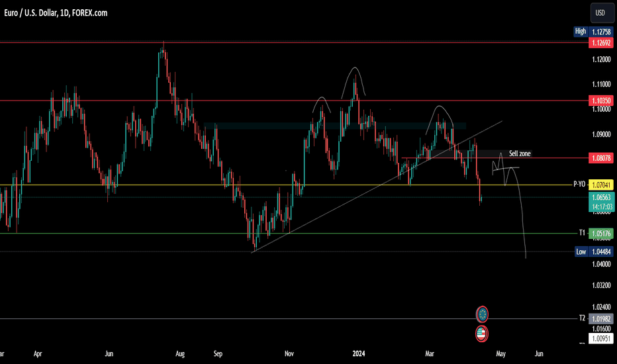Select the 1.10350 red price label
This screenshot has width=617, height=364.
pyautogui.click(x=601, y=101)
